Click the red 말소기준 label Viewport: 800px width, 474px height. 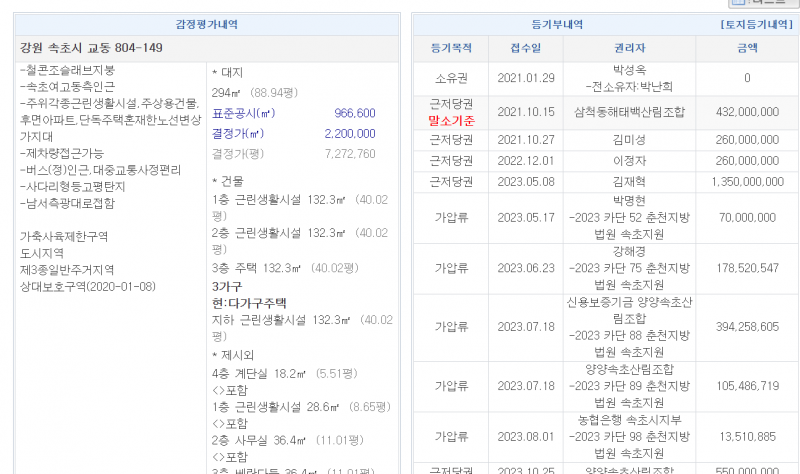444,120
